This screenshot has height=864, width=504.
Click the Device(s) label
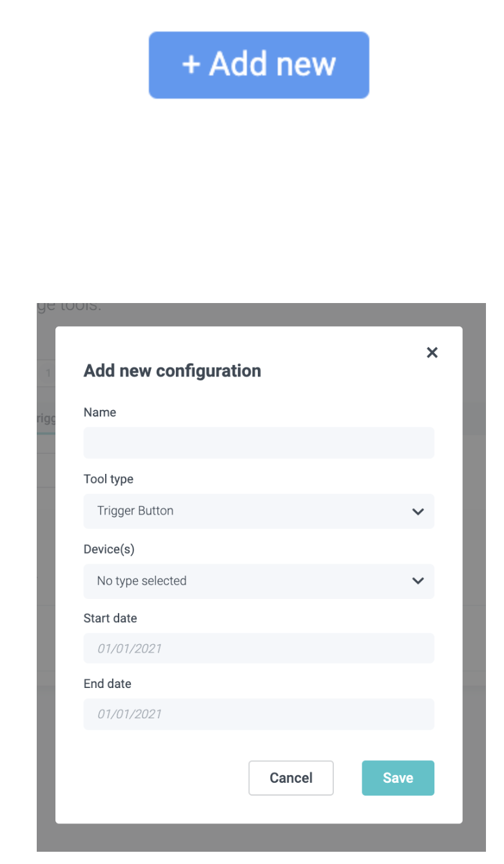(109, 549)
